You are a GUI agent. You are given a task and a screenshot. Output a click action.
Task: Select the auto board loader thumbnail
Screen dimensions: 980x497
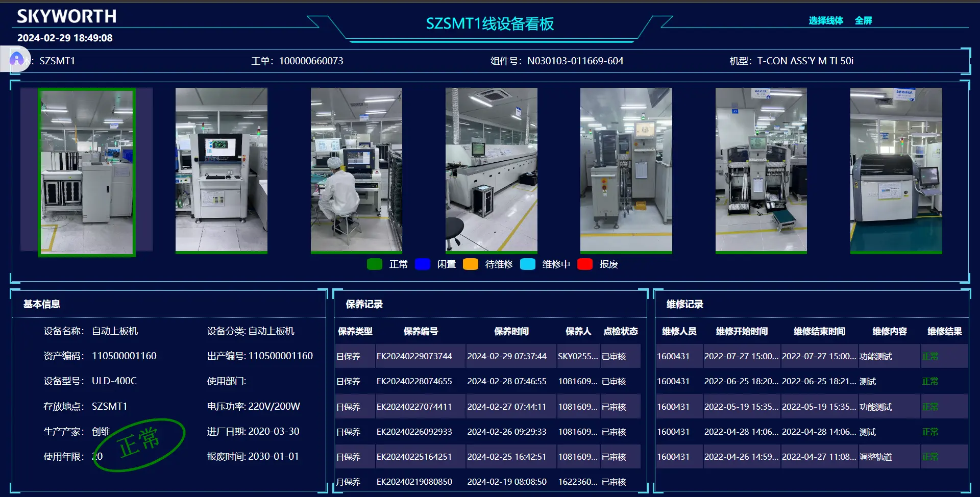coord(87,171)
